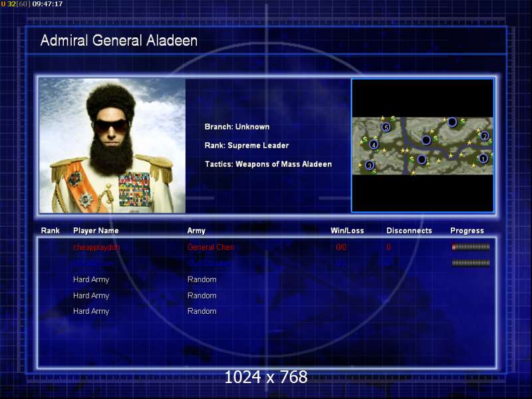Click start position 5 on minimap
The width and height of the screenshot is (532, 399).
pos(386,127)
